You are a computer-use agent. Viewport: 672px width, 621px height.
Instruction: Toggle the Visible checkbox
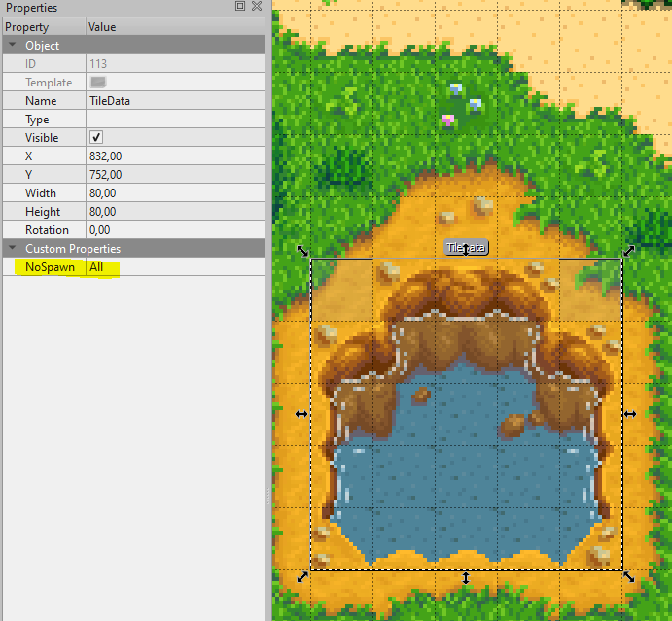click(96, 138)
